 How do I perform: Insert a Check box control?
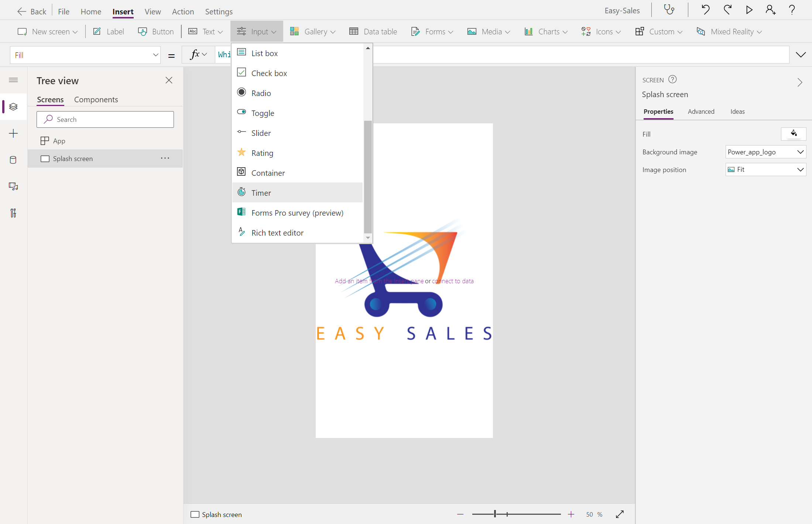coord(269,73)
